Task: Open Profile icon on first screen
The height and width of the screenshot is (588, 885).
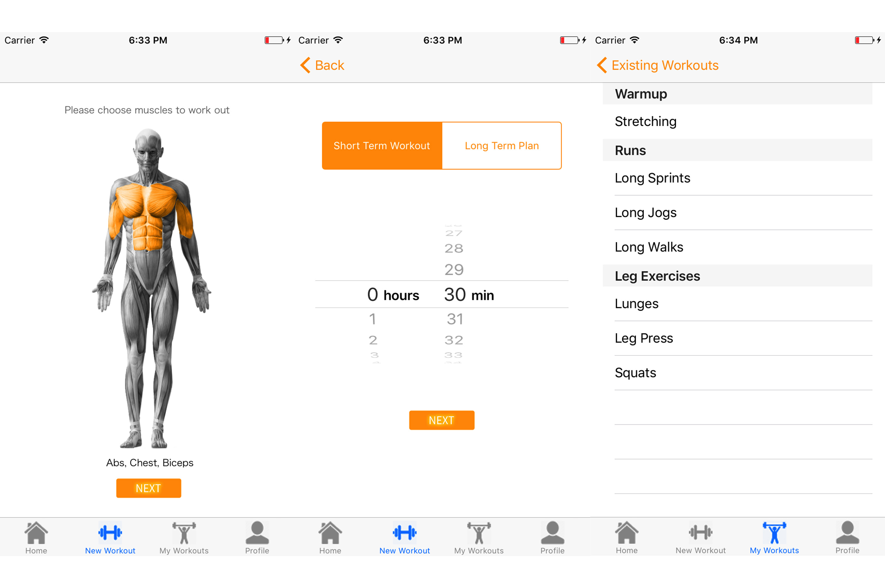Action: 257,533
